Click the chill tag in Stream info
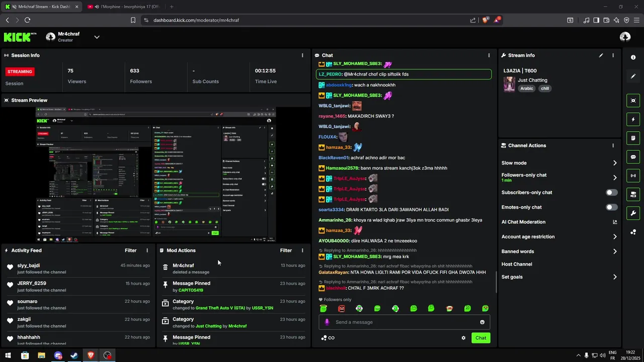Screen dimensions: 644x362 pyautogui.click(x=545, y=88)
